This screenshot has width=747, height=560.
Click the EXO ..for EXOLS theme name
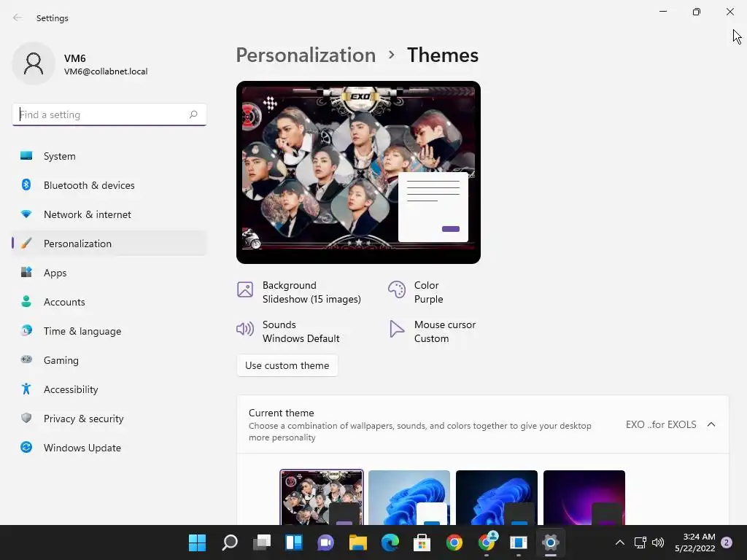661,424
